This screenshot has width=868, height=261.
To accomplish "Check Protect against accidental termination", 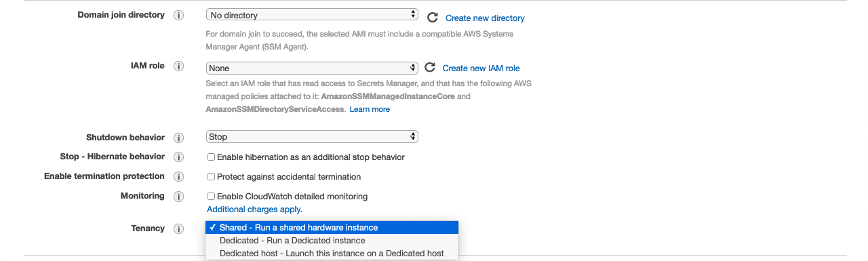I will click(x=211, y=177).
